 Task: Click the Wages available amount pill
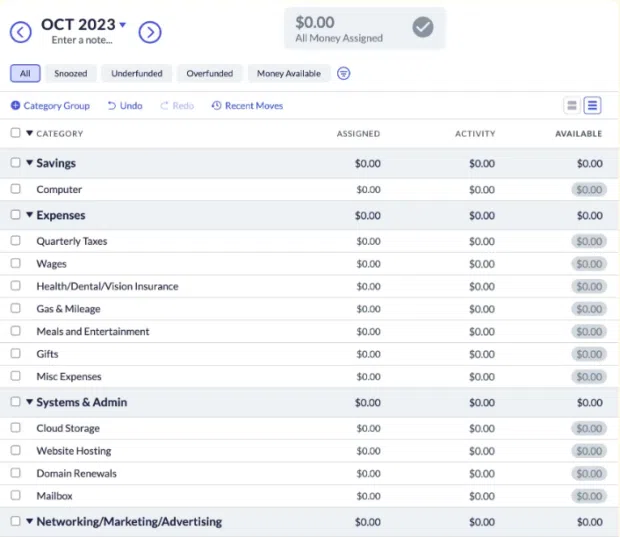[589, 264]
